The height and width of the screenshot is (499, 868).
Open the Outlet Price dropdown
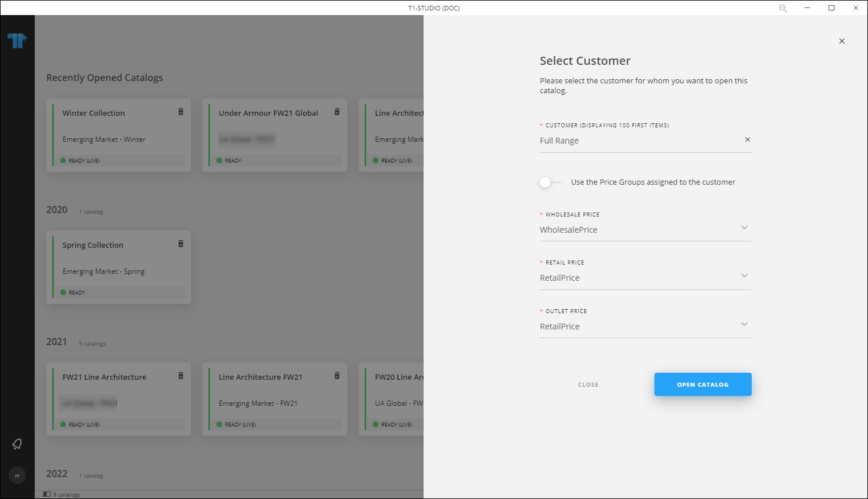point(744,324)
